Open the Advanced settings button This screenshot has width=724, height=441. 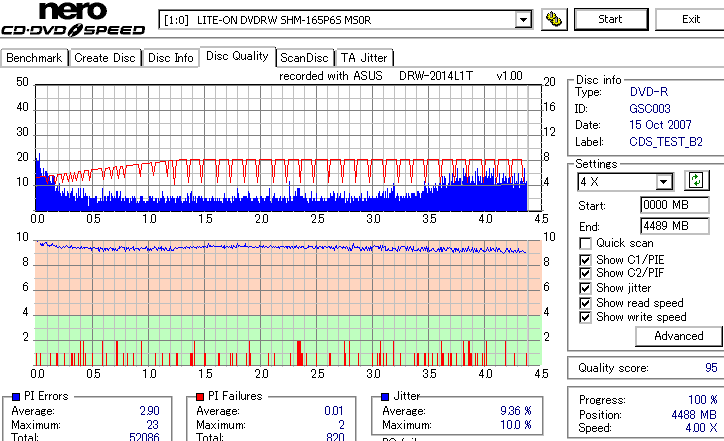(x=678, y=336)
